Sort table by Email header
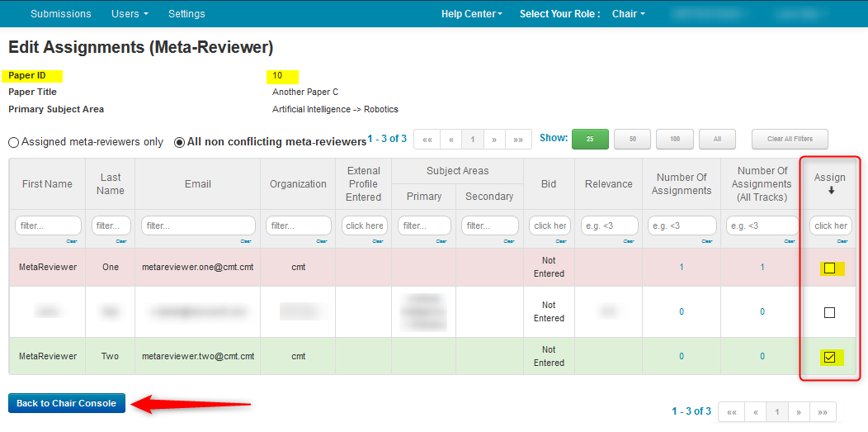The height and width of the screenshot is (432, 868). coord(198,184)
